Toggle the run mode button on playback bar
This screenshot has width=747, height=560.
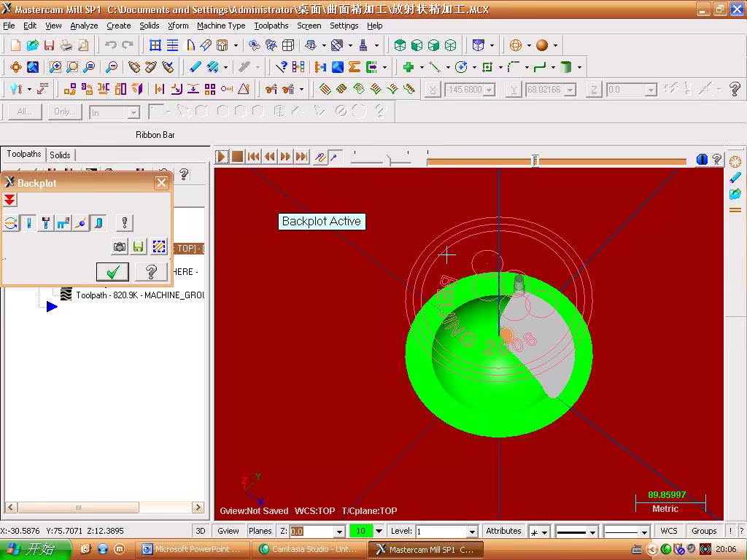335,157
